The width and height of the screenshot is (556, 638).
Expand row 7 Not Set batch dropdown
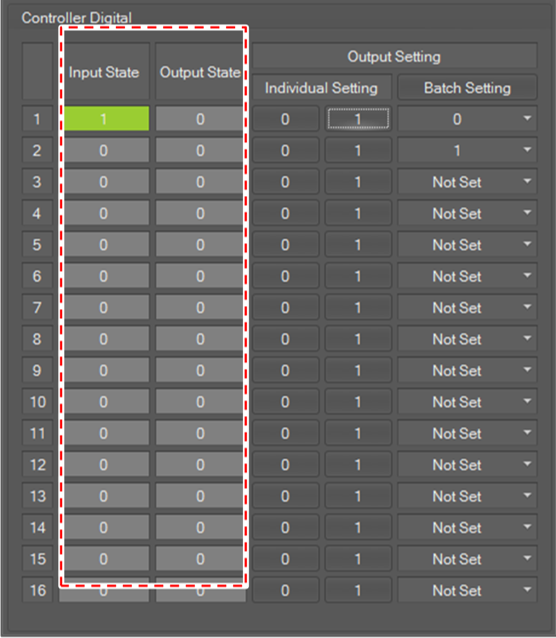[467, 308]
